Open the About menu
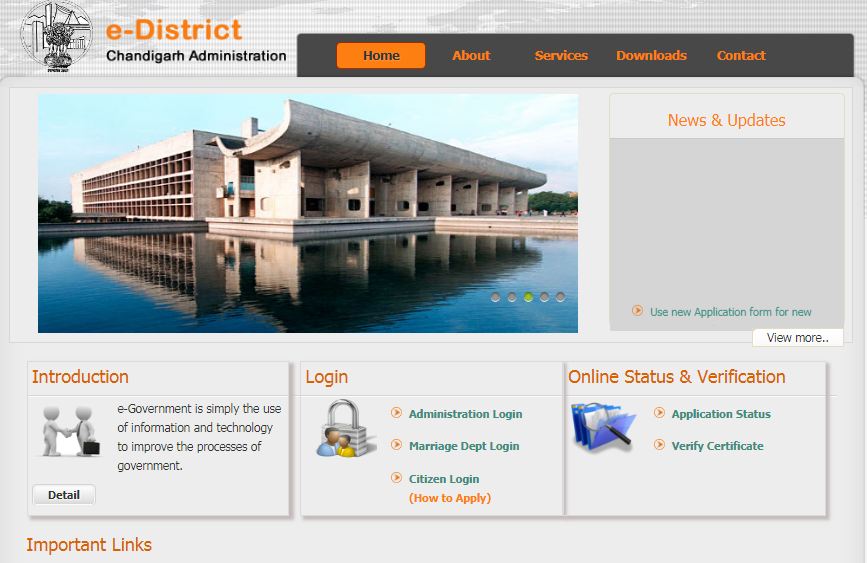Image resolution: width=867 pixels, height=563 pixels. (x=471, y=55)
